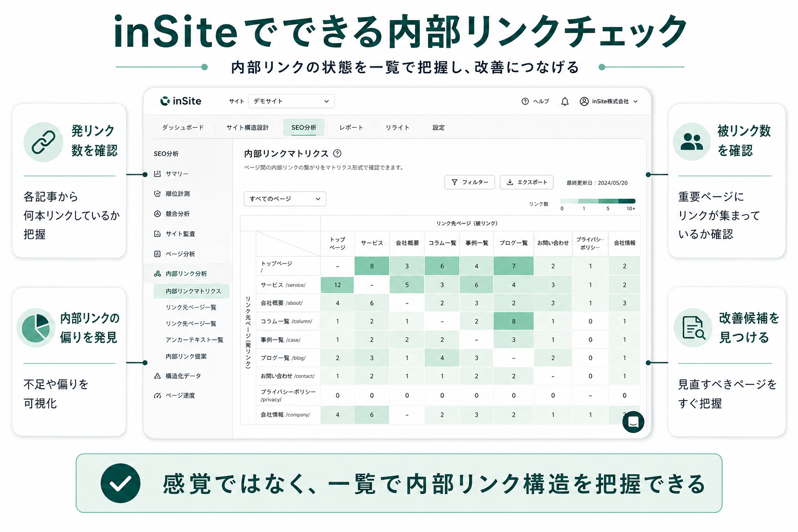Viewport: 798px width, 532px height.
Task: Switch to the レポート tab
Action: point(351,127)
